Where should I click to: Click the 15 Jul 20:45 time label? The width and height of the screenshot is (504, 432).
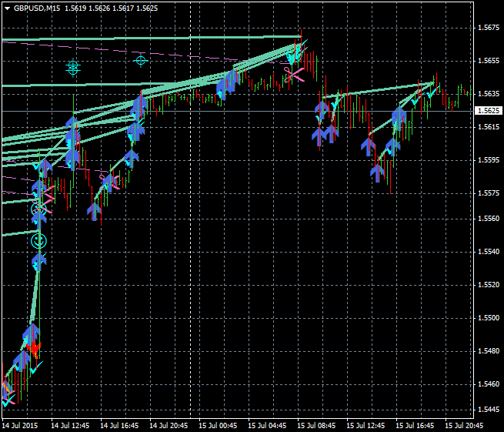click(464, 426)
